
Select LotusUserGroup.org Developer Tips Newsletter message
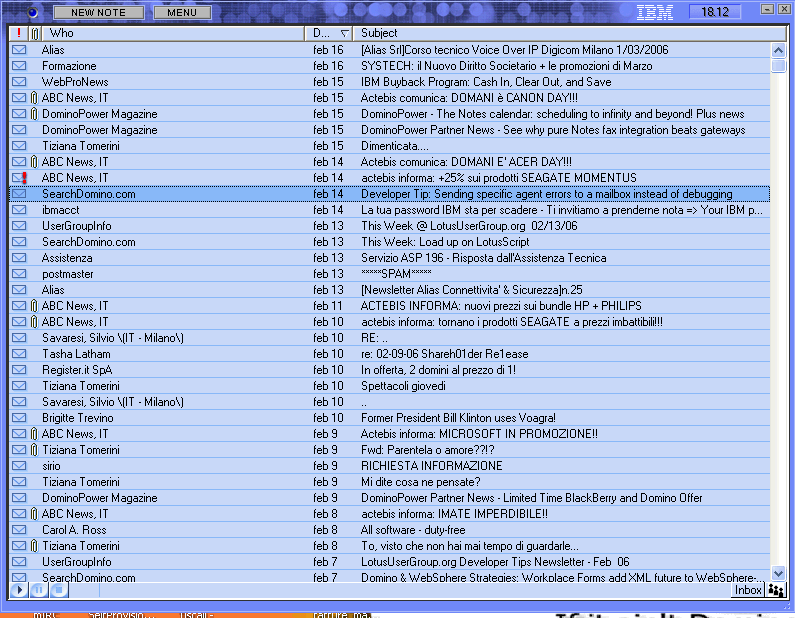pyautogui.click(x=495, y=562)
